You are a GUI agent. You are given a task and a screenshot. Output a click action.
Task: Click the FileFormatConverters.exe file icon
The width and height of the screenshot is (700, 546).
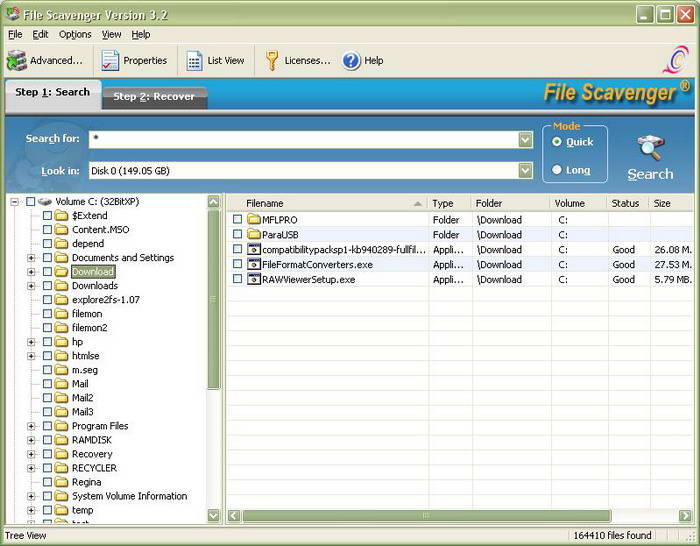[254, 264]
